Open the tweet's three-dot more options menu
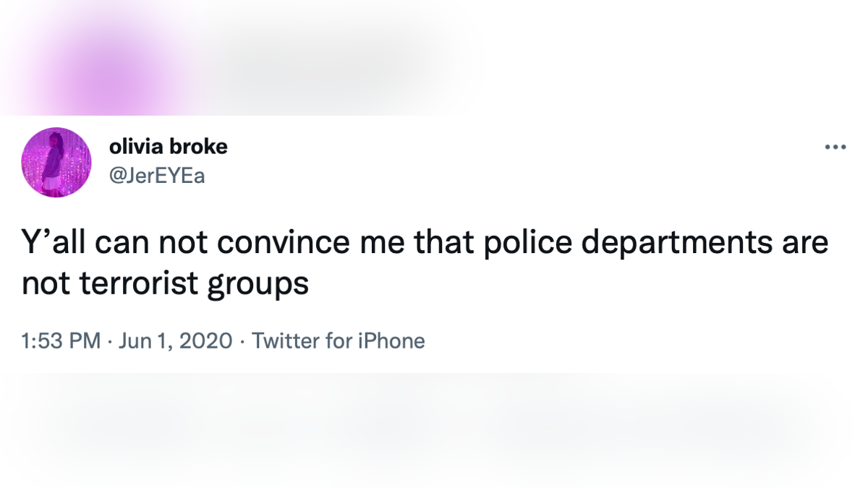The width and height of the screenshot is (868, 488). (x=835, y=147)
